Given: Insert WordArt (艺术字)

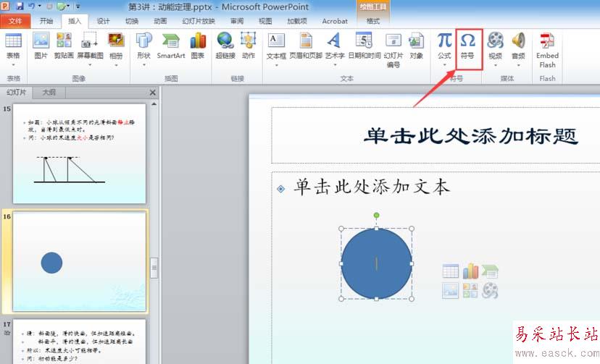Looking at the screenshot, I should pos(335,46).
